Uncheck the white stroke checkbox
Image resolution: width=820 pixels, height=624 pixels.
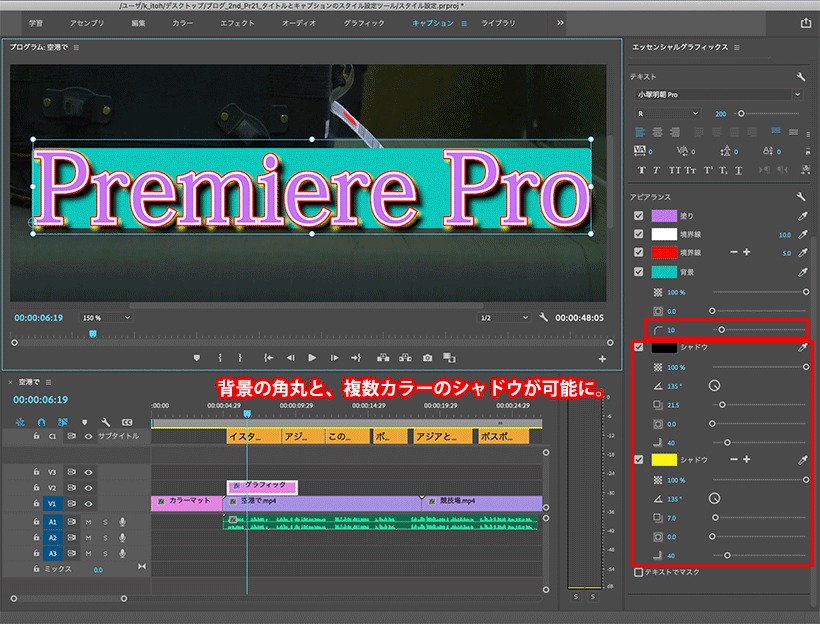click(x=639, y=234)
